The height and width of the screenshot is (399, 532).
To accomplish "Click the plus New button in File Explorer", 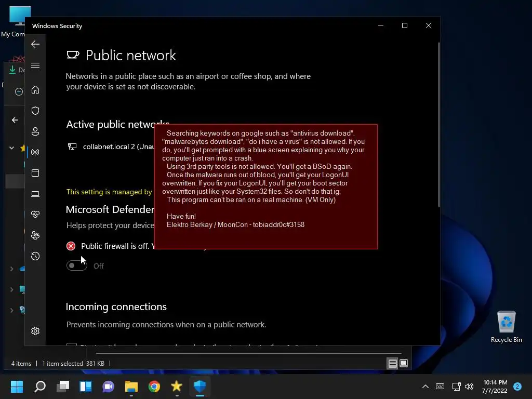I will point(19,91).
